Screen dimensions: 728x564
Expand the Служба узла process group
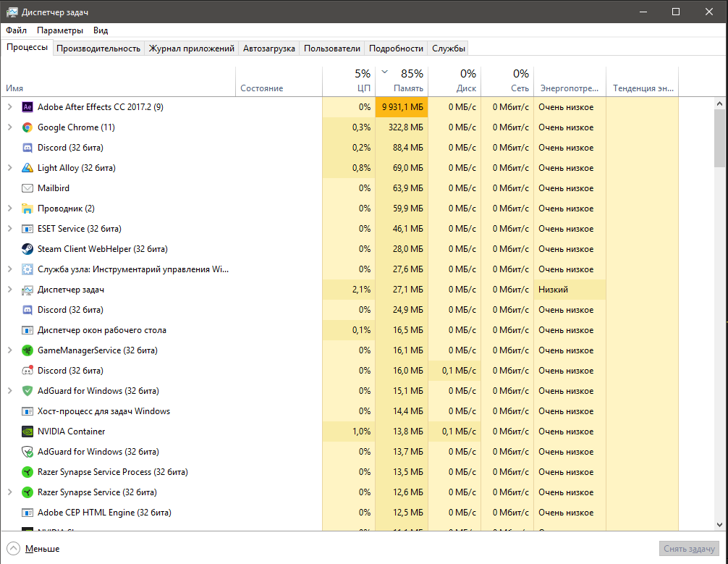tap(9, 269)
